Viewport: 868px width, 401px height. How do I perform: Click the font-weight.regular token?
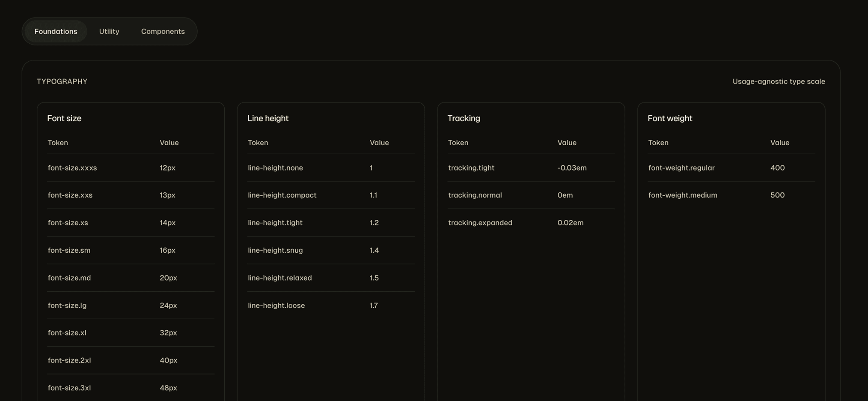point(681,168)
